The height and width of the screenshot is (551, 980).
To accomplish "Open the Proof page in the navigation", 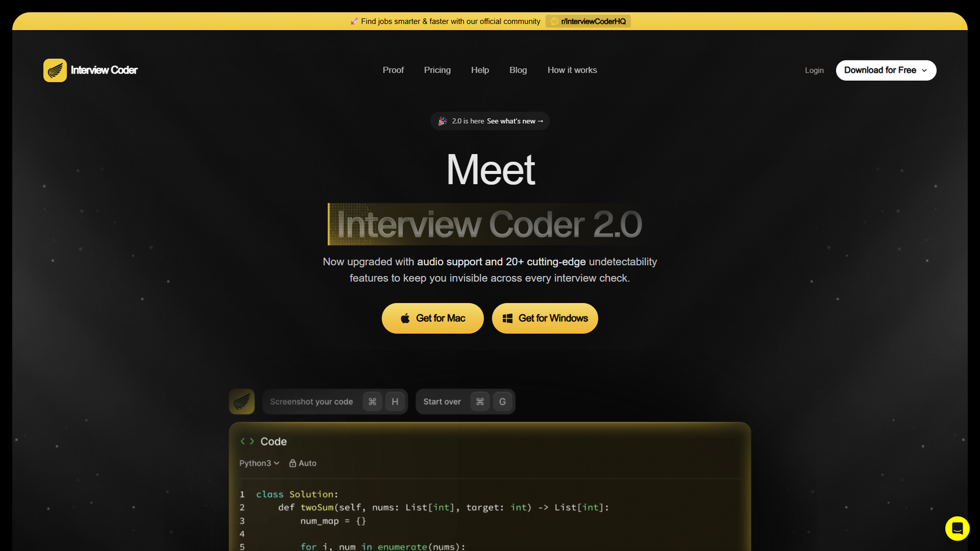I will (x=393, y=70).
